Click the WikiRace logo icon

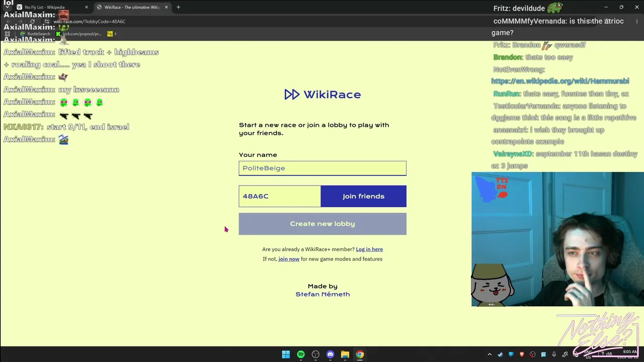pos(292,95)
